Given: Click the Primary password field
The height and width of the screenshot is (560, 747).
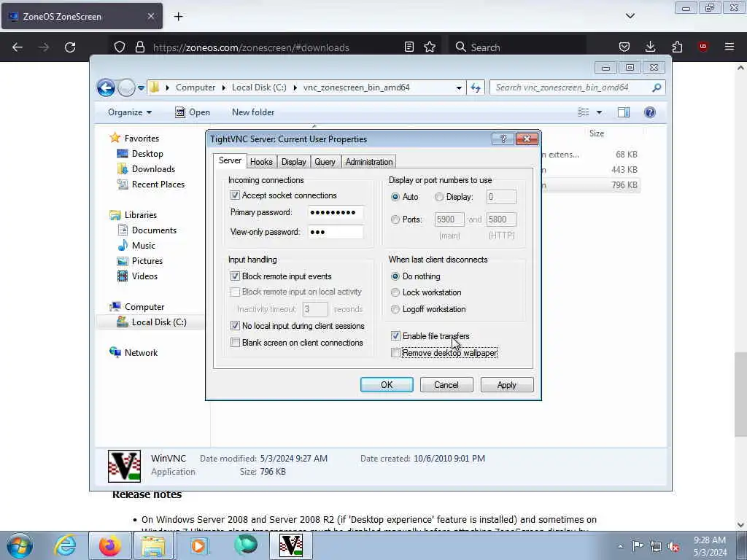Looking at the screenshot, I should pos(336,212).
